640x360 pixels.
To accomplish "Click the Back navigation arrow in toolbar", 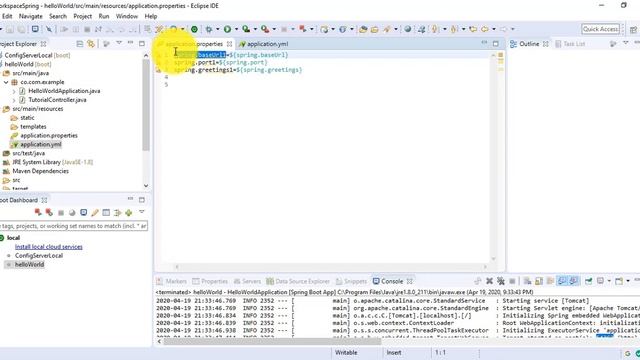I will 484,29.
